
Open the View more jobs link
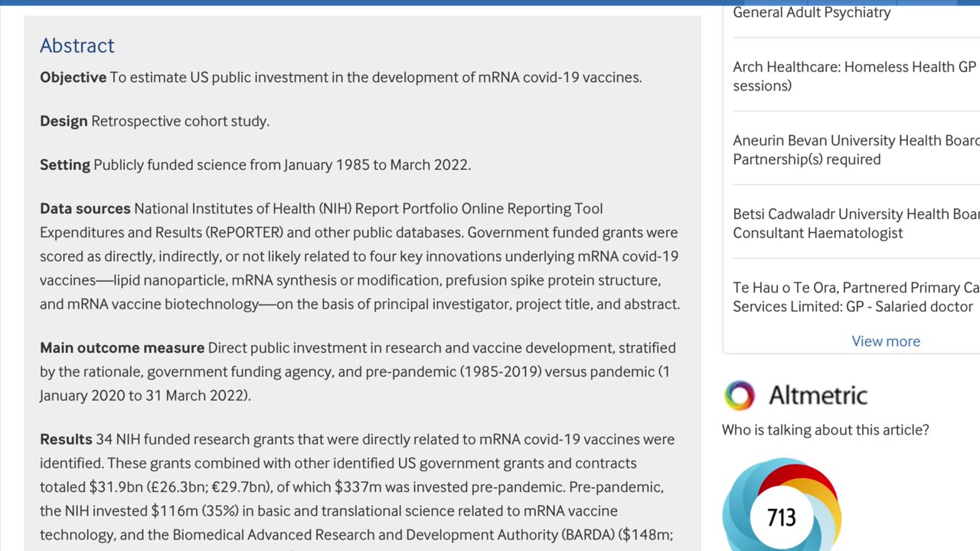click(x=886, y=341)
